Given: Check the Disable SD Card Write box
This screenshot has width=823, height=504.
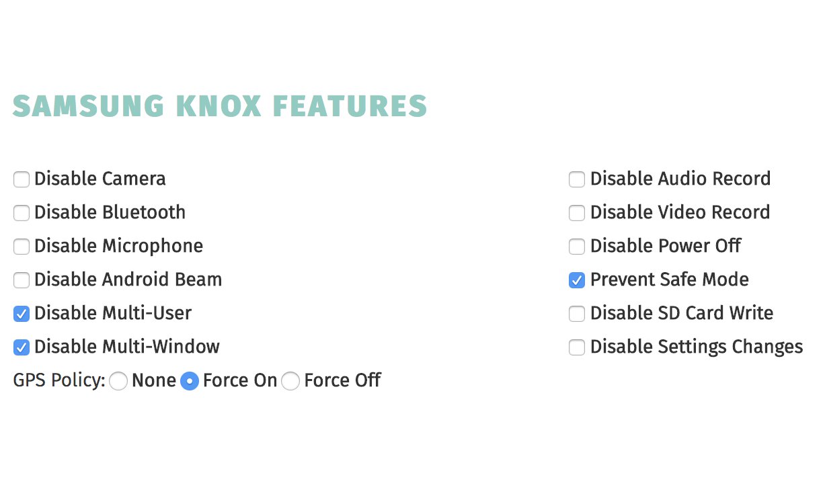Looking at the screenshot, I should point(577,314).
